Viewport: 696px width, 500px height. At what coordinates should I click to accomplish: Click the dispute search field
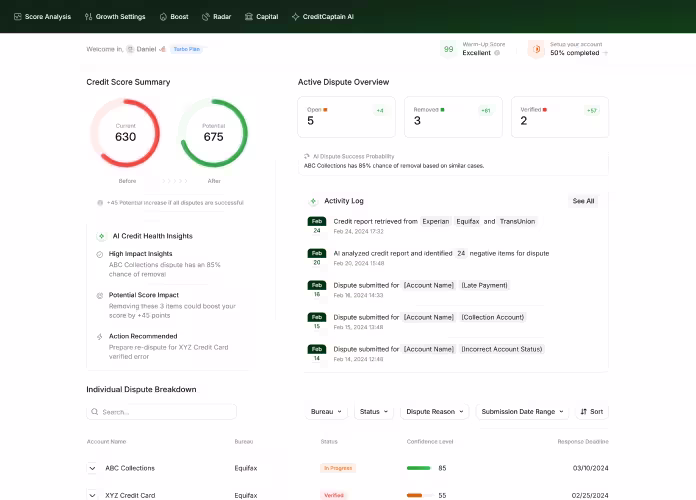pos(161,412)
